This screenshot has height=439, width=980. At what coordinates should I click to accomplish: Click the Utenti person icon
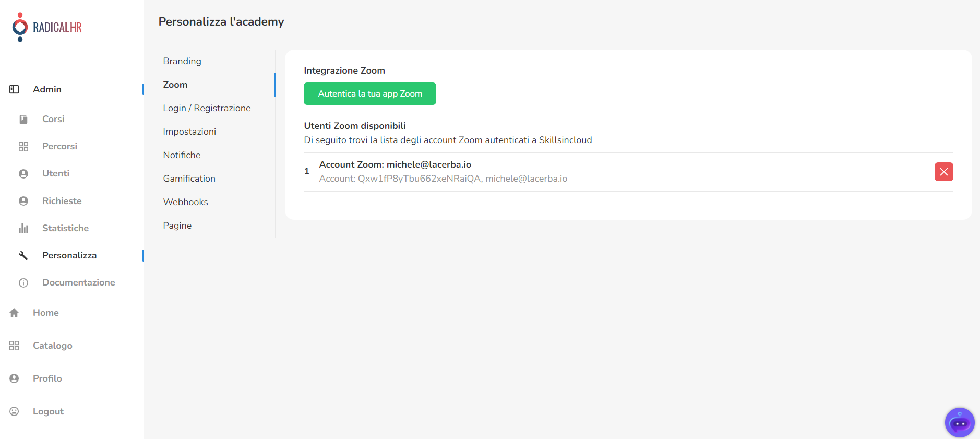click(x=23, y=174)
